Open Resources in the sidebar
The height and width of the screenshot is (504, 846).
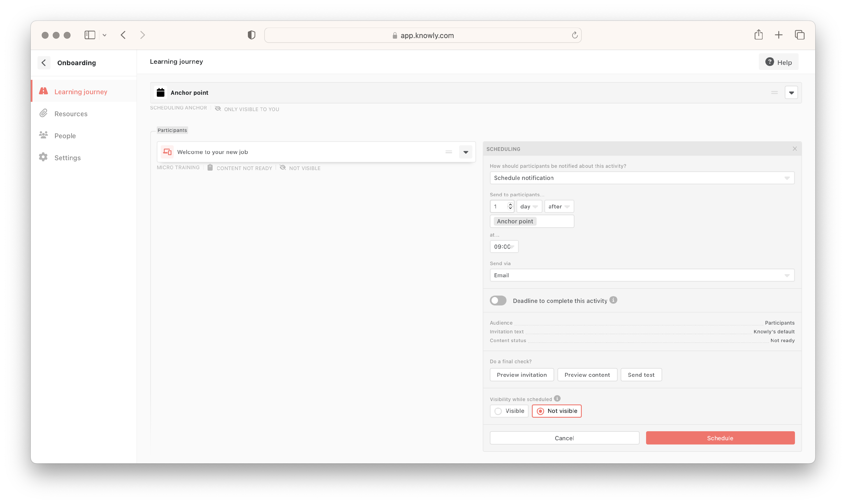pyautogui.click(x=84, y=114)
